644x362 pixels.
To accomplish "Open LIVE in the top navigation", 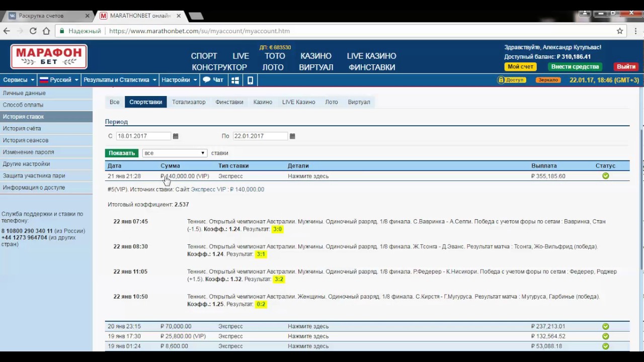I will (x=241, y=56).
